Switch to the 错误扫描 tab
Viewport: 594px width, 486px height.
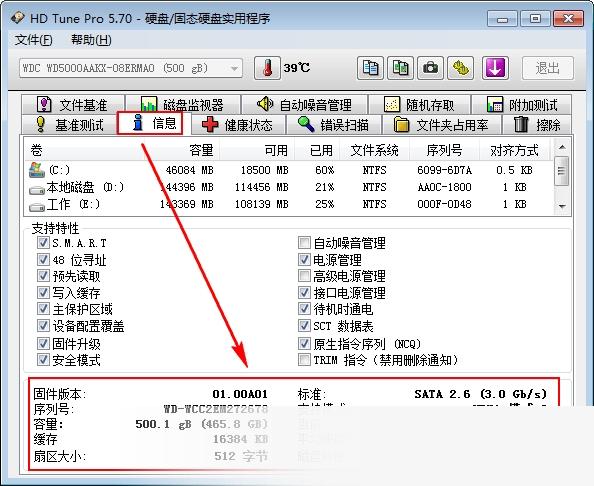coord(333,125)
